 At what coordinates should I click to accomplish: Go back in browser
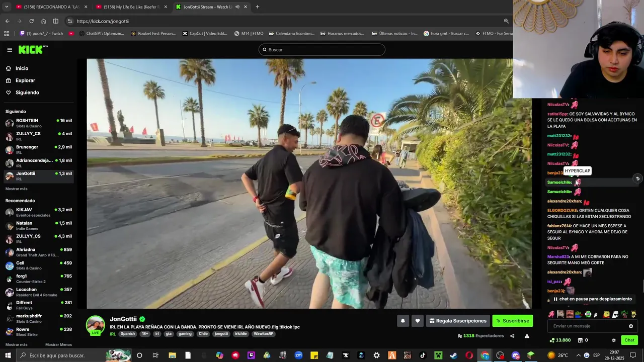coord(7,21)
